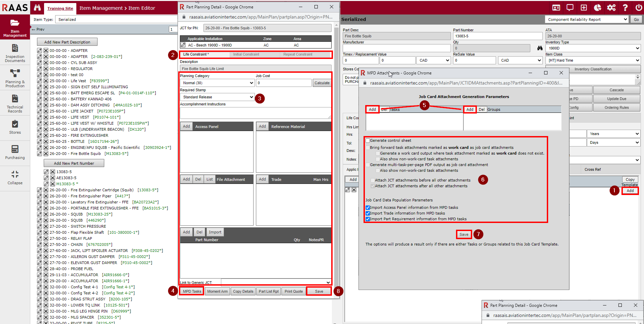Click the pie chart reports icon

(x=598, y=8)
